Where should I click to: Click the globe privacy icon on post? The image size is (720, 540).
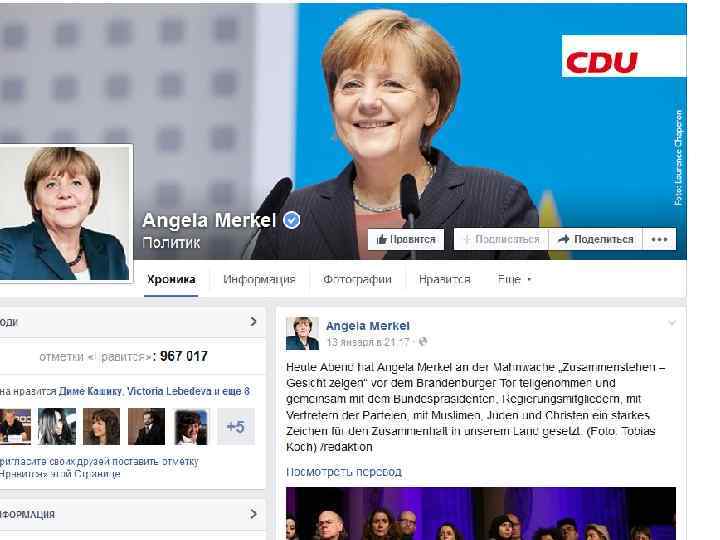(x=422, y=342)
